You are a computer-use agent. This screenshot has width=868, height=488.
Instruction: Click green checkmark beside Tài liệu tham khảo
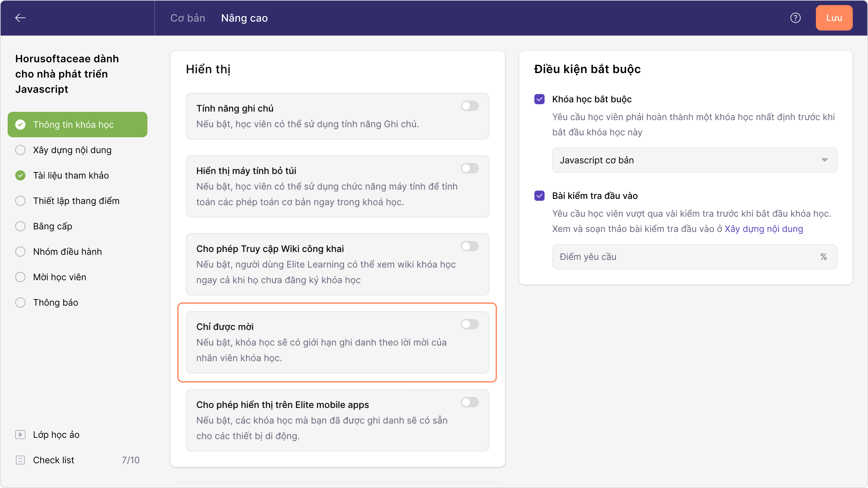(x=20, y=175)
